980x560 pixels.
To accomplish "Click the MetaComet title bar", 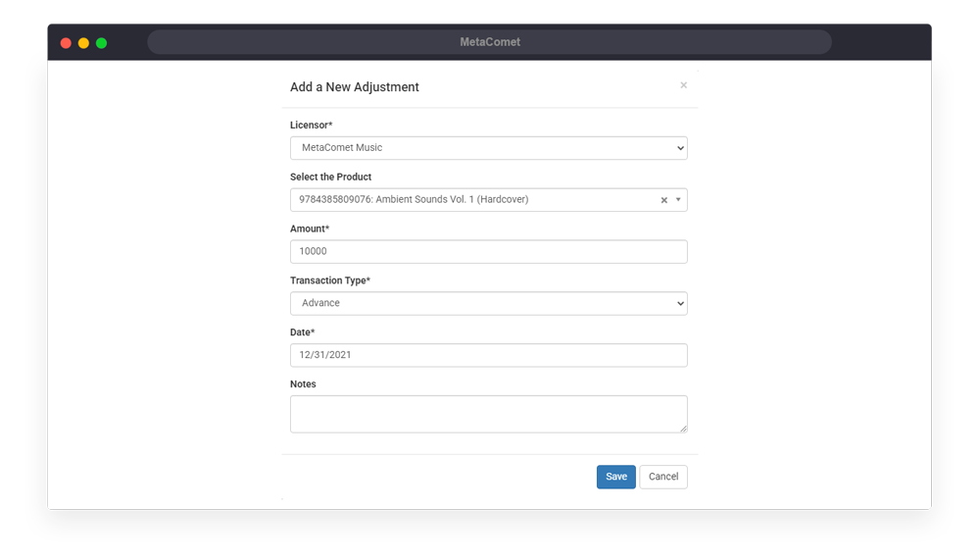I will (489, 42).
